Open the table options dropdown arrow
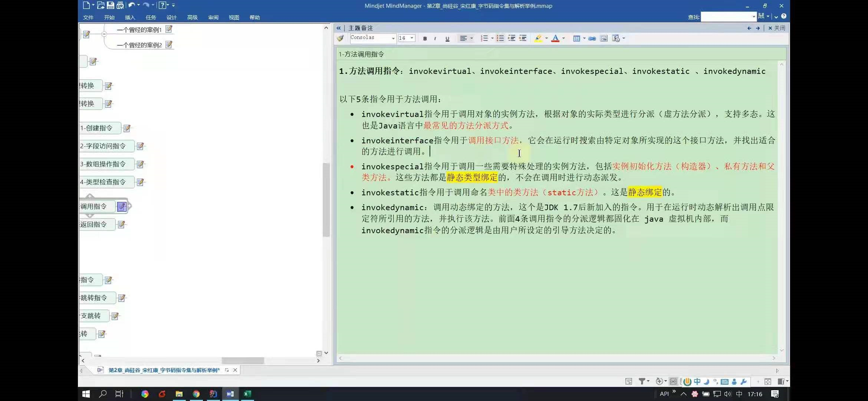Screen dimensions: 868x401 (584, 38)
